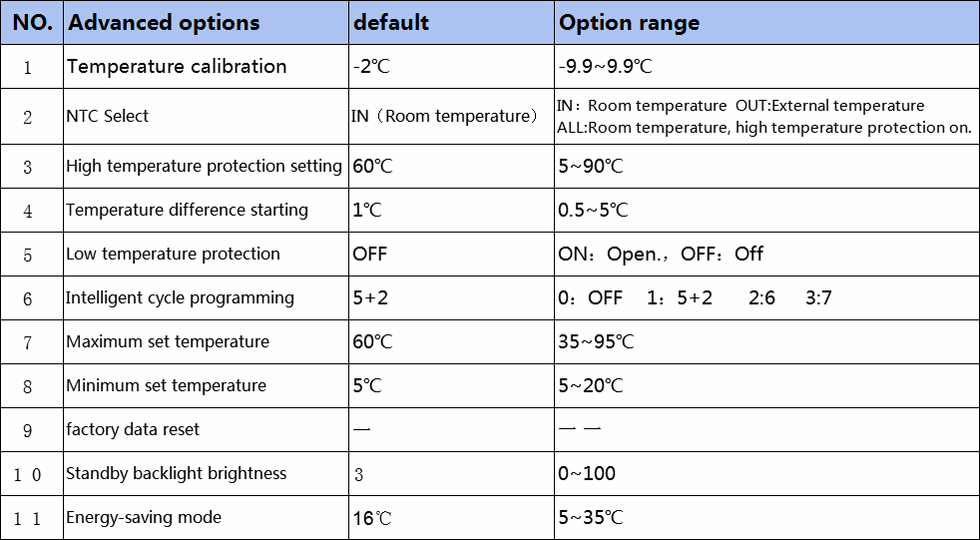The height and width of the screenshot is (540, 980).
Task: Click the 35~95℃ range cell
Action: [766, 342]
